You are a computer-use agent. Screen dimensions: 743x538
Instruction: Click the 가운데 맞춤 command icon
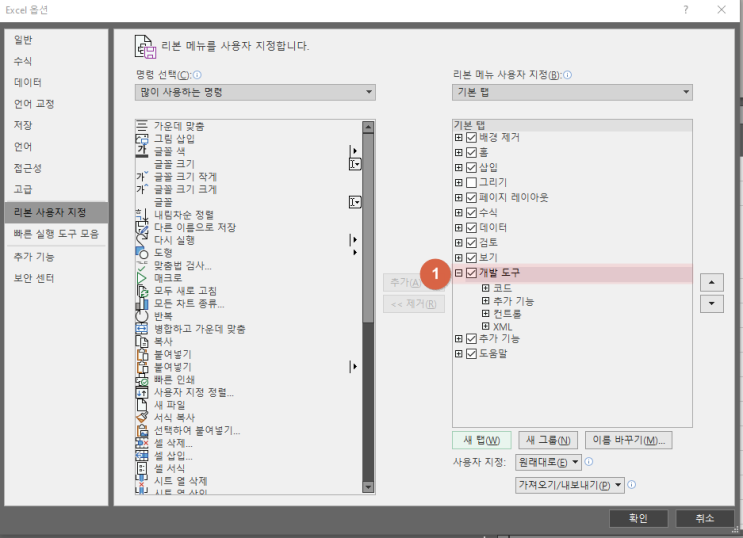click(142, 126)
